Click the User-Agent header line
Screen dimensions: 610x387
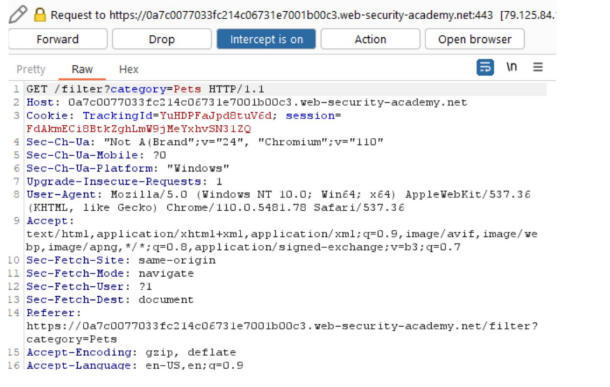coord(278,201)
